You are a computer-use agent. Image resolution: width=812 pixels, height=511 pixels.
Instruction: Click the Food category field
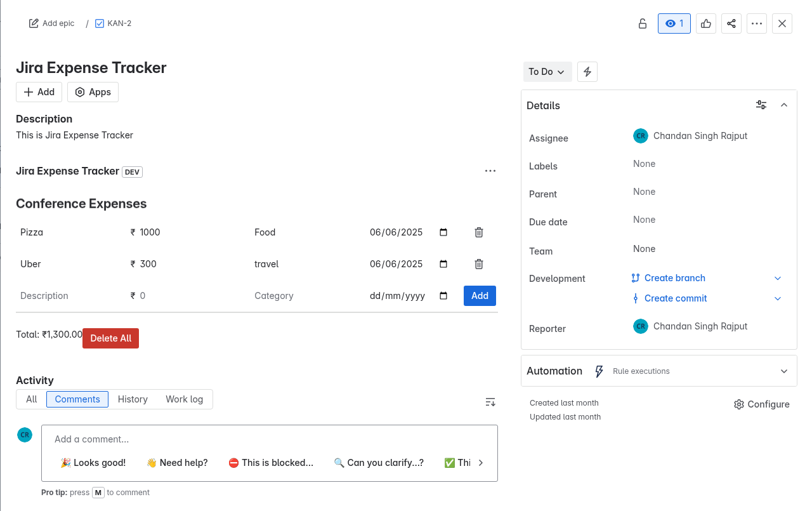tap(307, 232)
